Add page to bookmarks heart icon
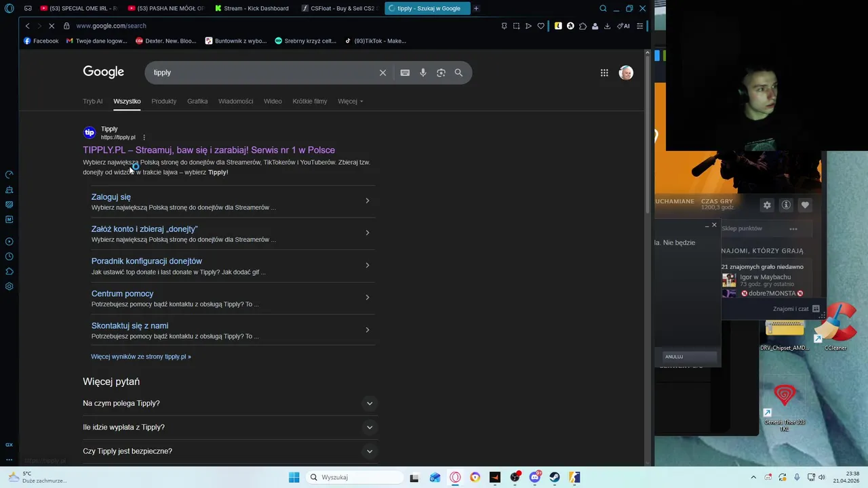Screen dimensions: 868x488 coord(540,26)
